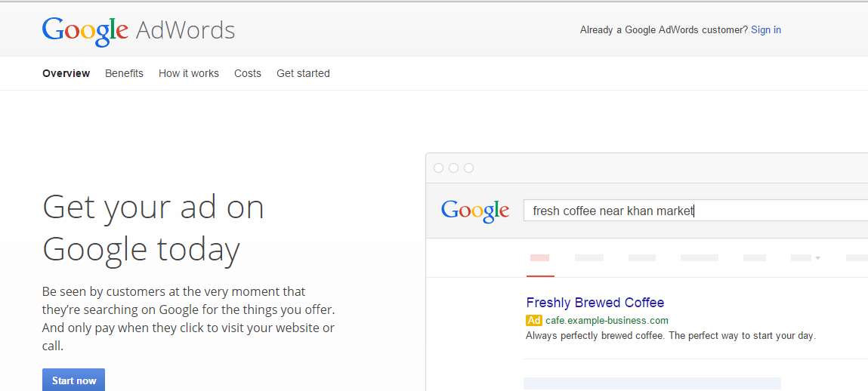Screen dimensions: 868x391
Task: Click the yellow Ad badge
Action: (x=534, y=321)
